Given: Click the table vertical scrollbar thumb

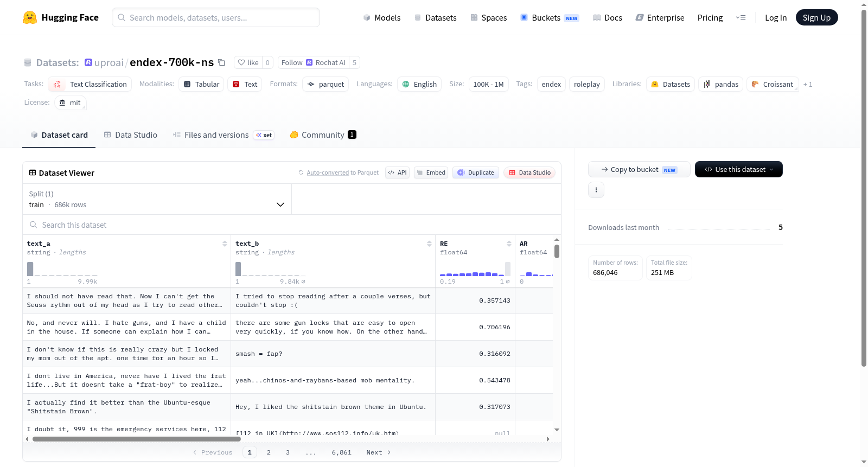Looking at the screenshot, I should pyautogui.click(x=557, y=252).
